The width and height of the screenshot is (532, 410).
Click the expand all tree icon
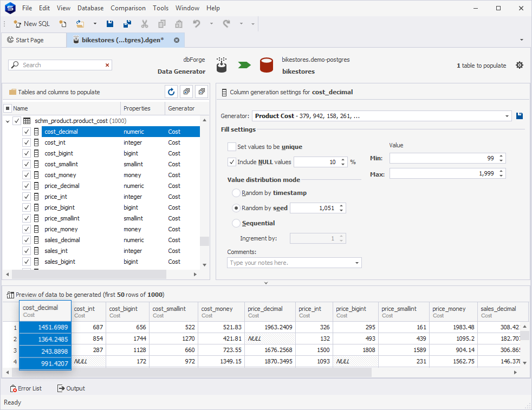click(x=186, y=92)
